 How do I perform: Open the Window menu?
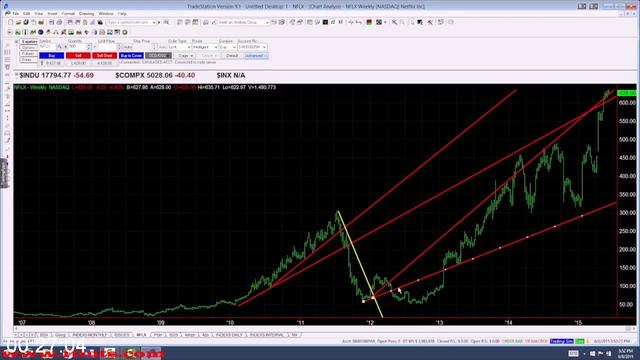click(106, 13)
